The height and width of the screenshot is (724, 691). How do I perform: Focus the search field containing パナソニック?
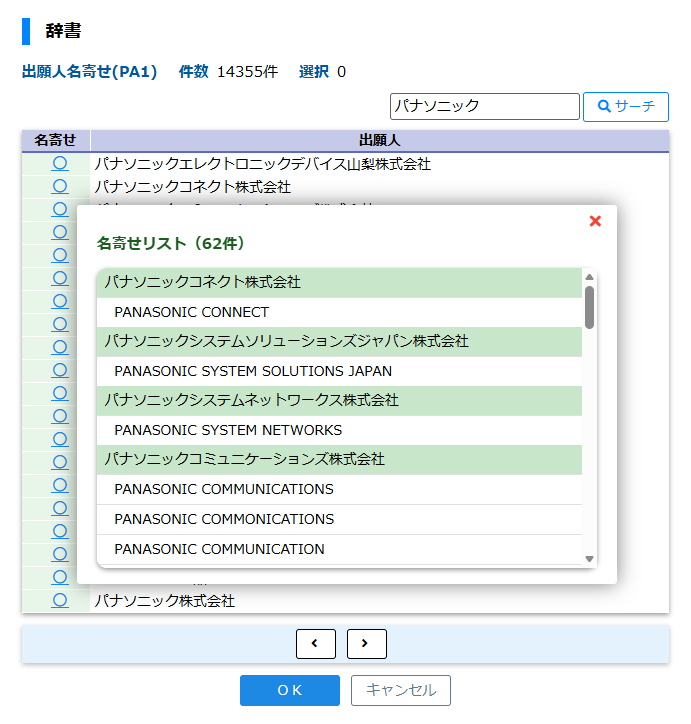pyautogui.click(x=484, y=106)
